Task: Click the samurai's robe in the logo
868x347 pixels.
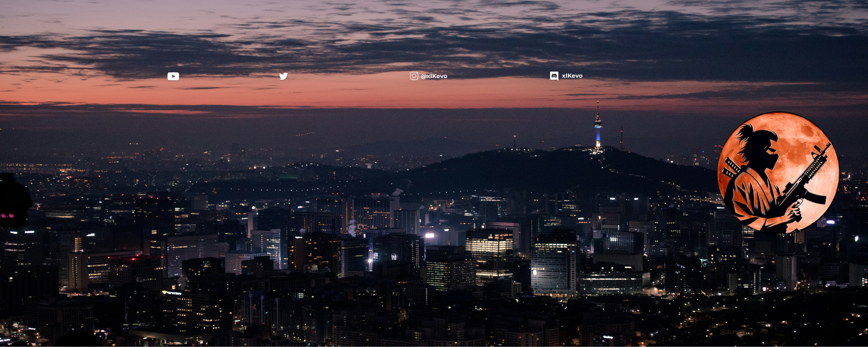Action: pos(752,195)
